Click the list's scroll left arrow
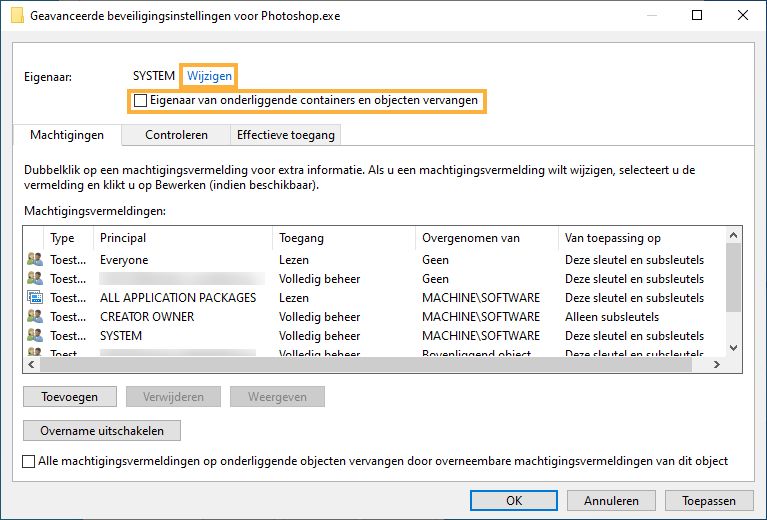The height and width of the screenshot is (520, 767). [32, 364]
